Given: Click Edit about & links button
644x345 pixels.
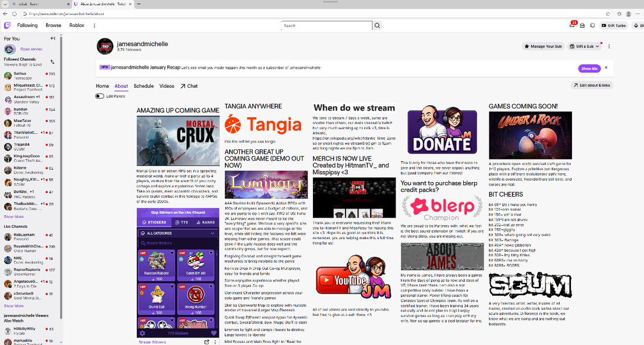Looking at the screenshot, I should [591, 85].
